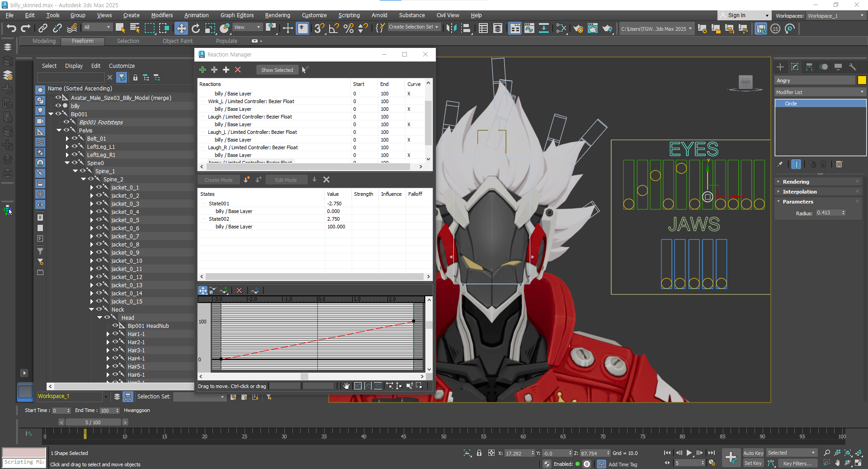Open the Hierarchy tab in command panel

coord(809,67)
